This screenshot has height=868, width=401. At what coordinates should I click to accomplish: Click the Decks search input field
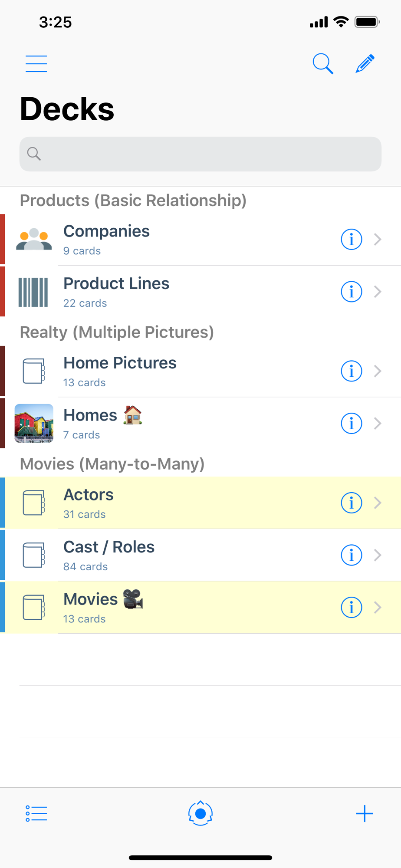200,154
